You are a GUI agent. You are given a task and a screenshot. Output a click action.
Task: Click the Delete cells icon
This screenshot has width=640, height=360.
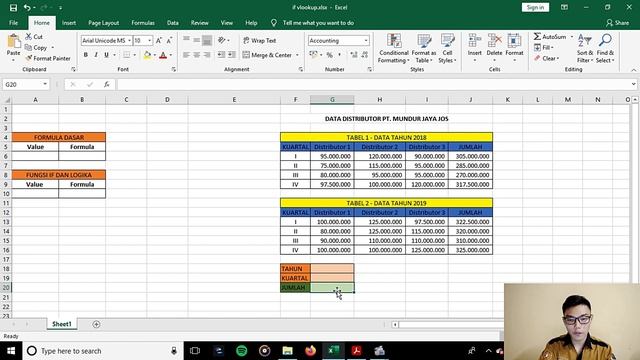[x=494, y=41]
